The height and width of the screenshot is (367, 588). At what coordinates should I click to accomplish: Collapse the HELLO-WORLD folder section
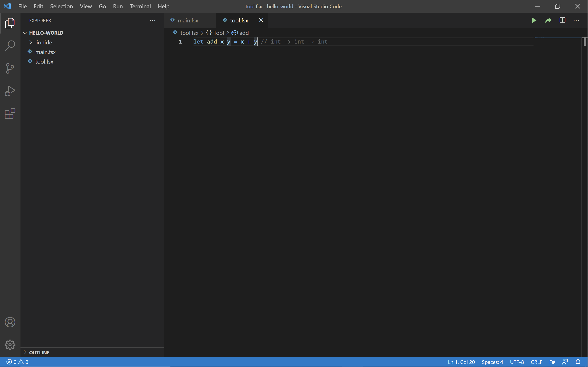coord(46,33)
